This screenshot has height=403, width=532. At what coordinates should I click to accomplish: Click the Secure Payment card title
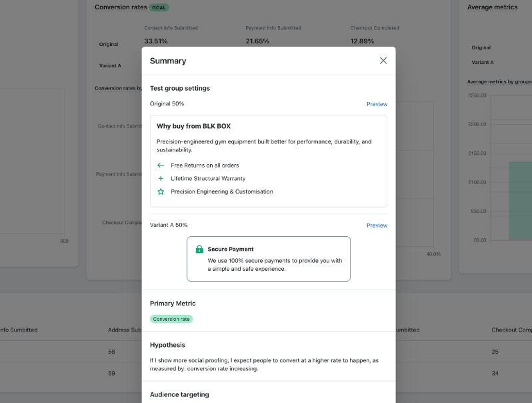(231, 250)
